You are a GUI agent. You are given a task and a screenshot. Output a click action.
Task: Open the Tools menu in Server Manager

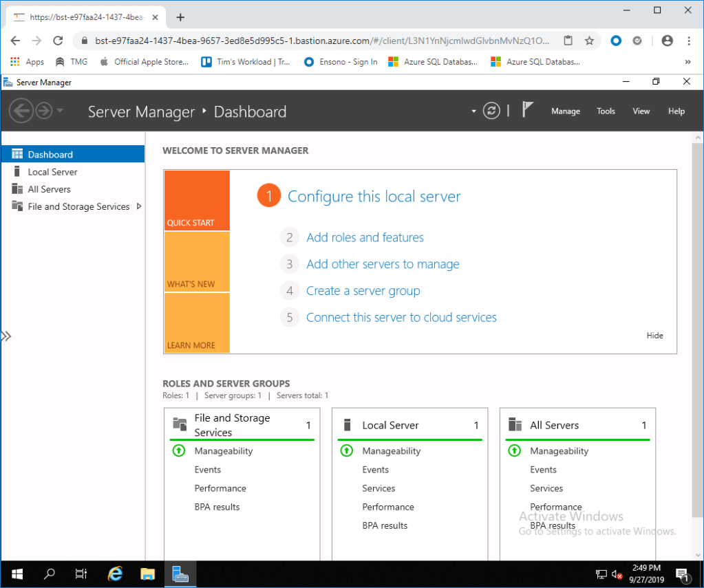click(x=606, y=111)
